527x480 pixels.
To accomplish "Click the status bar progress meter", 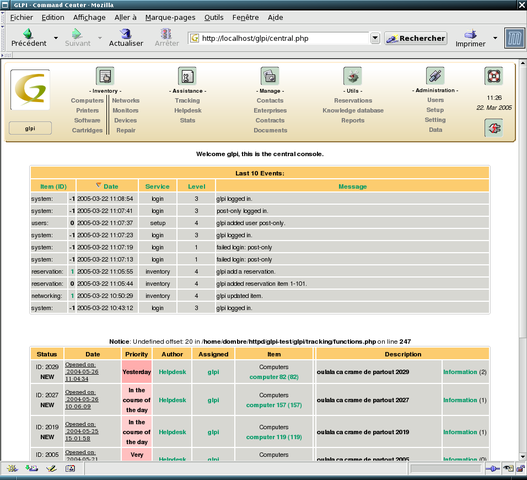I will (x=445, y=468).
